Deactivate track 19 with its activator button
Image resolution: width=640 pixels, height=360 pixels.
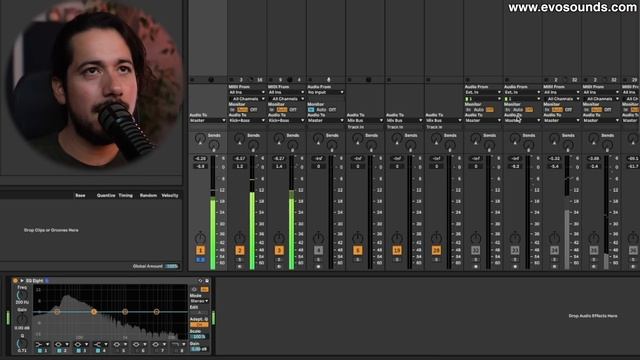pos(397,250)
